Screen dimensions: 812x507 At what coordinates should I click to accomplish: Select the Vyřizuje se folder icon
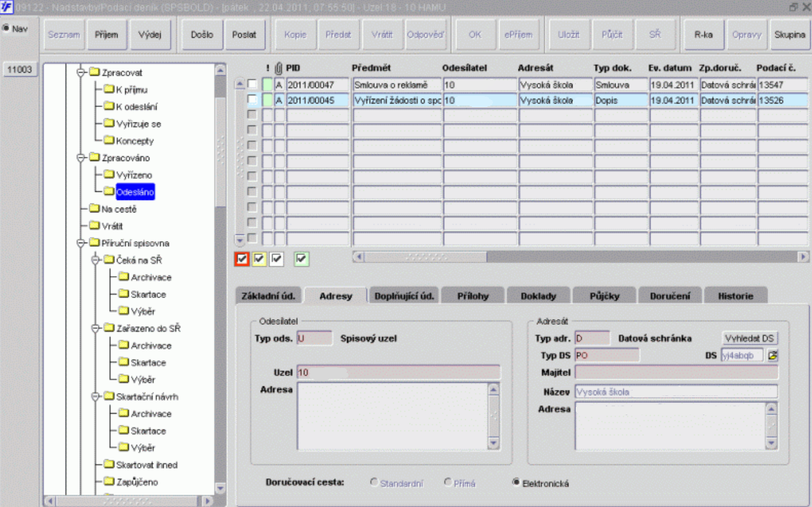click(109, 123)
